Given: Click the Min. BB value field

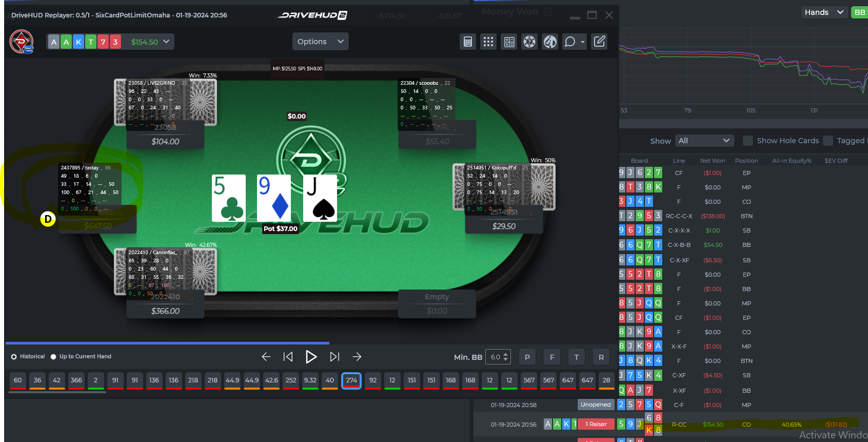Looking at the screenshot, I should [495, 357].
